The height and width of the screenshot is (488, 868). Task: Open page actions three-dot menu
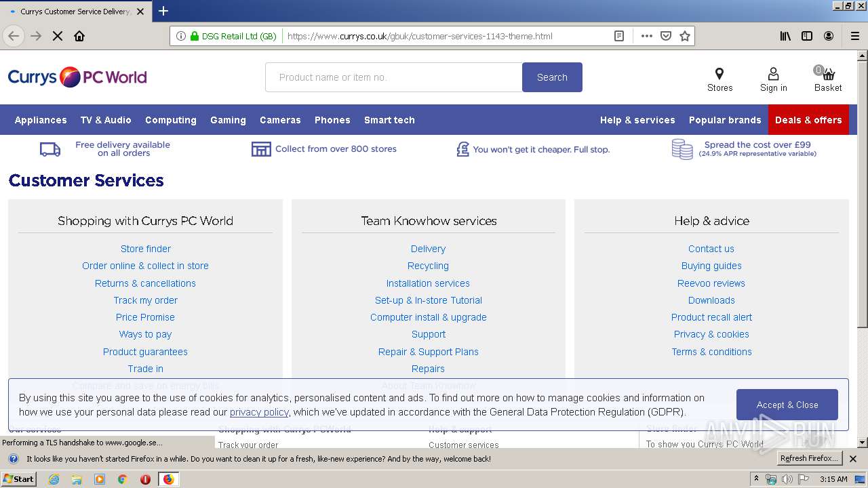pyautogui.click(x=647, y=36)
